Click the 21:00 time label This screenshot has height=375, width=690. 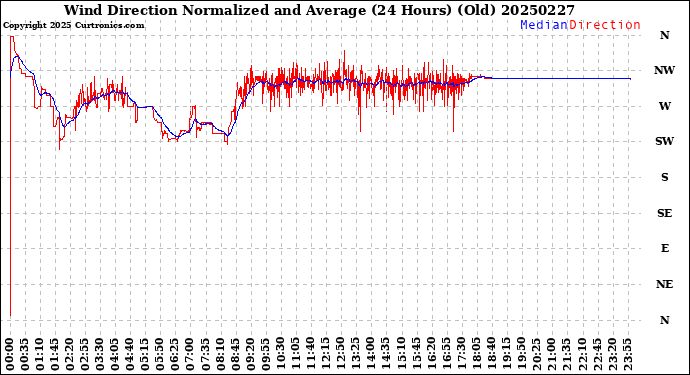point(551,354)
